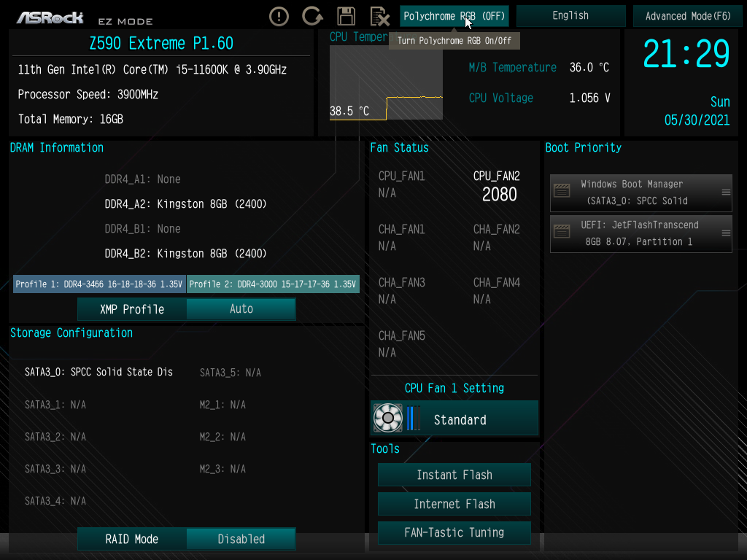Click the system info exclamation icon

pyautogui.click(x=279, y=16)
